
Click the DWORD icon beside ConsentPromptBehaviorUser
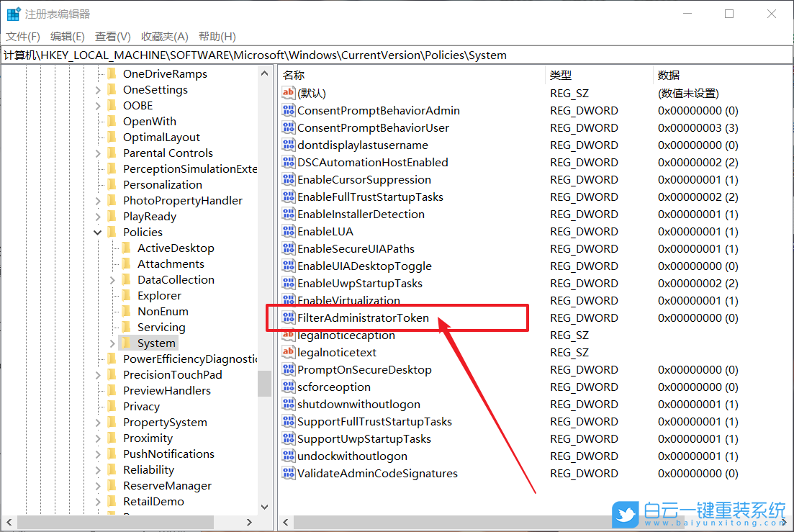[289, 127]
